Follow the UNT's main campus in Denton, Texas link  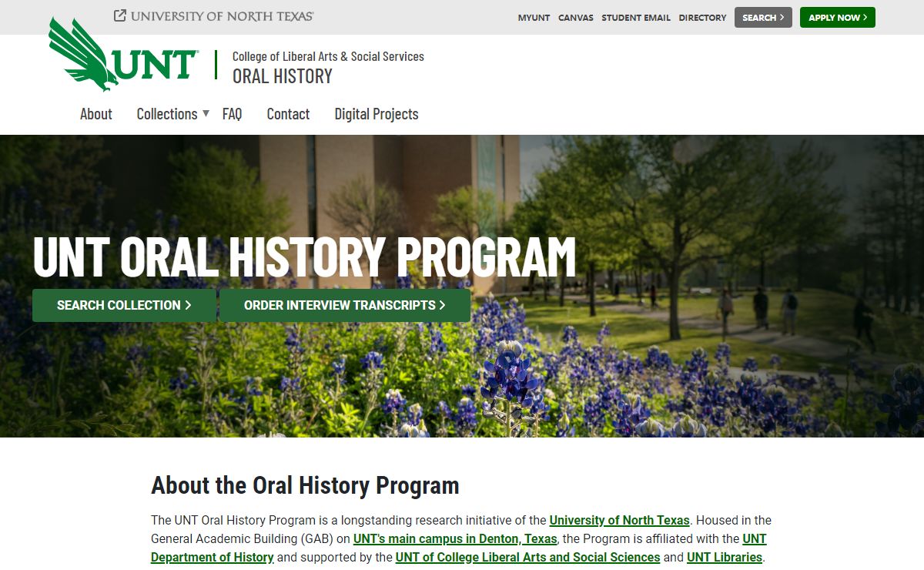point(455,538)
